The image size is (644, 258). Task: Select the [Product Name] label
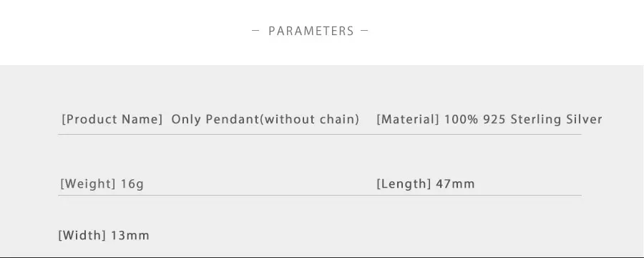[112, 120]
